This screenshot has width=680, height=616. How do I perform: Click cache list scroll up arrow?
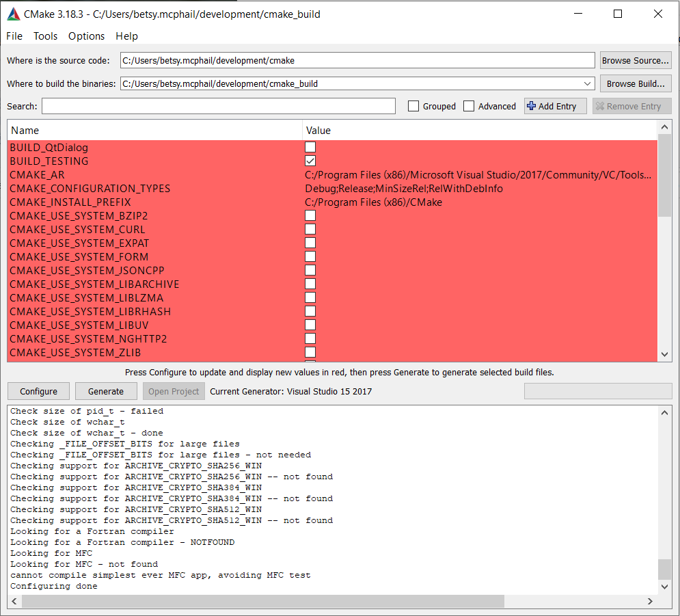coord(664,127)
